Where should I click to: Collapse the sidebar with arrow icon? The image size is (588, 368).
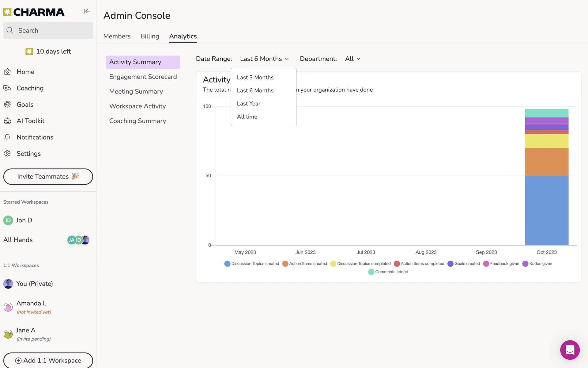click(x=87, y=11)
